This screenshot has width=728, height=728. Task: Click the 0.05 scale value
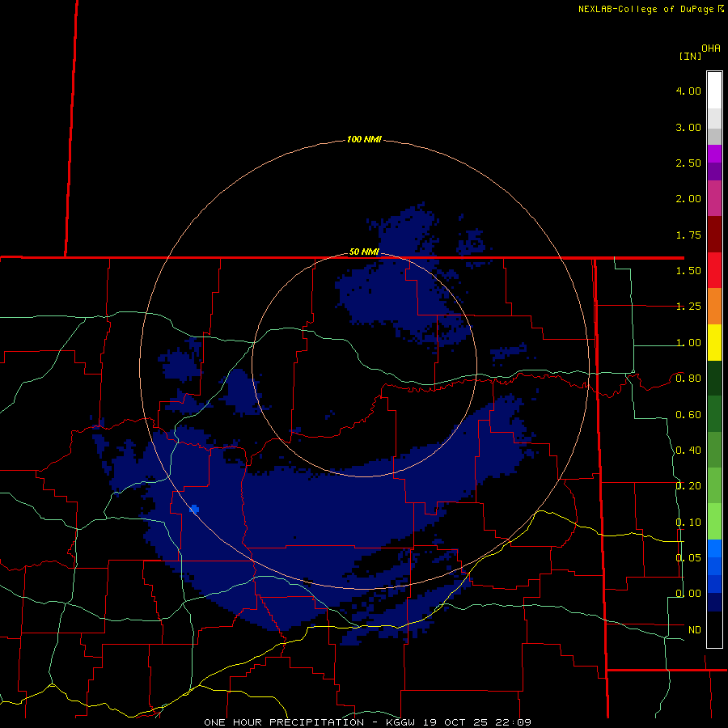pyautogui.click(x=688, y=558)
